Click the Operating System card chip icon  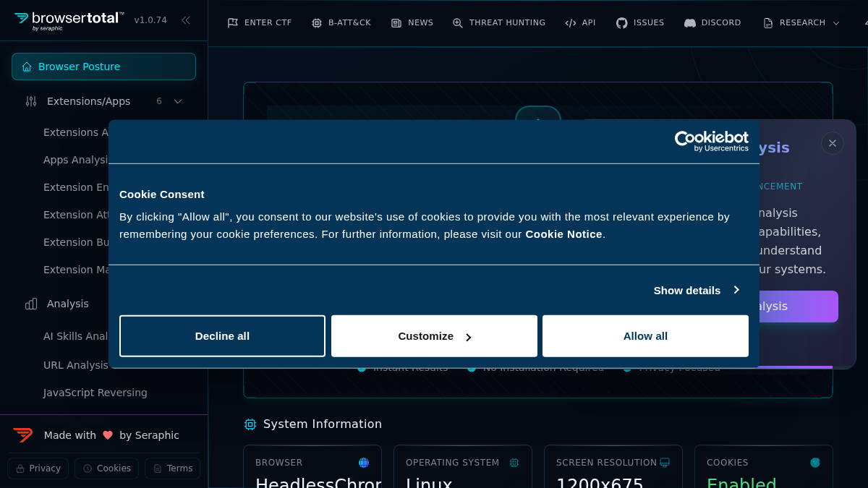point(514,463)
